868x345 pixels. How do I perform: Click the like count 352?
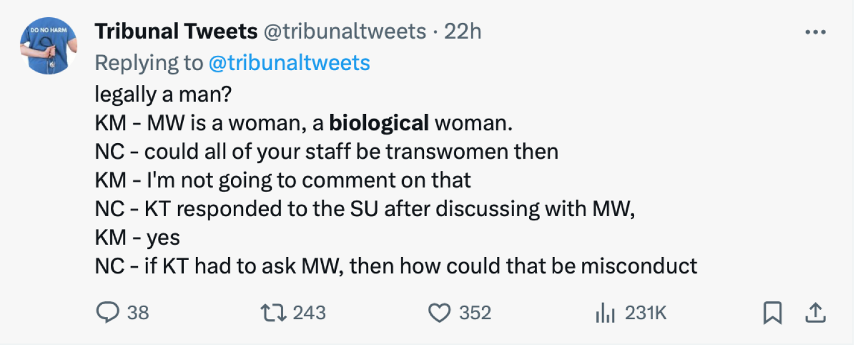click(474, 313)
